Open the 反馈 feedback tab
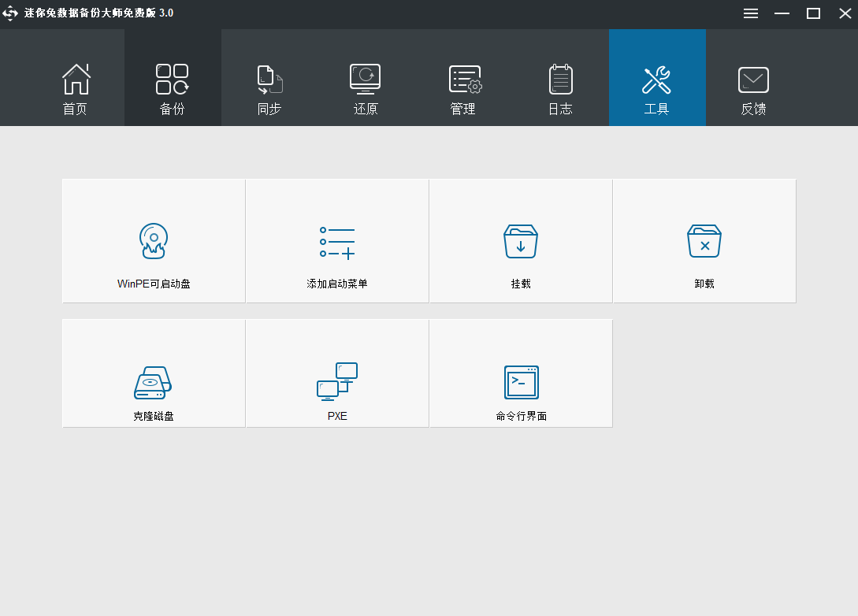Viewport: 858px width, 616px height. pyautogui.click(x=753, y=78)
